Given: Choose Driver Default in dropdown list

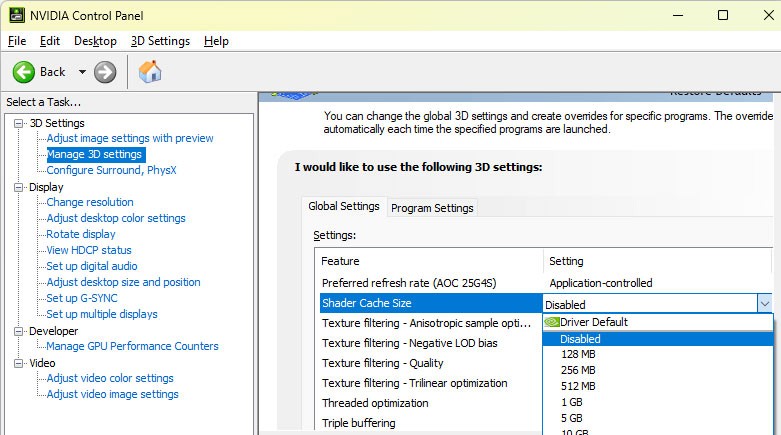Looking at the screenshot, I should pos(594,322).
